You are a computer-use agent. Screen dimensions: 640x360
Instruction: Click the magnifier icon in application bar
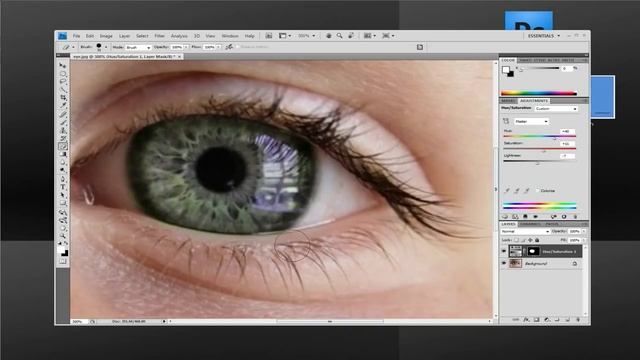(339, 36)
